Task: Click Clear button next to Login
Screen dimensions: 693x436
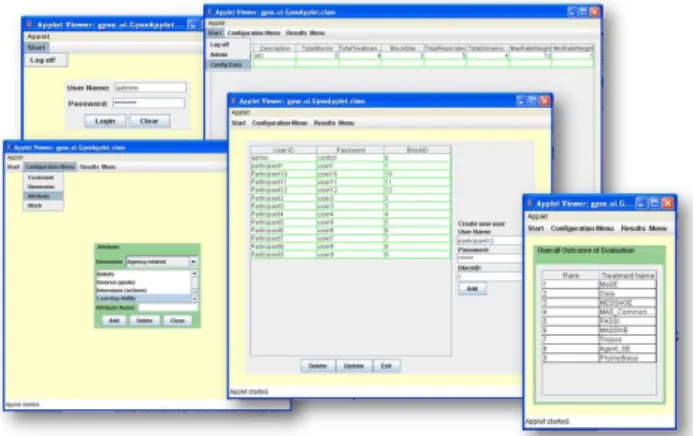Action: click(149, 121)
